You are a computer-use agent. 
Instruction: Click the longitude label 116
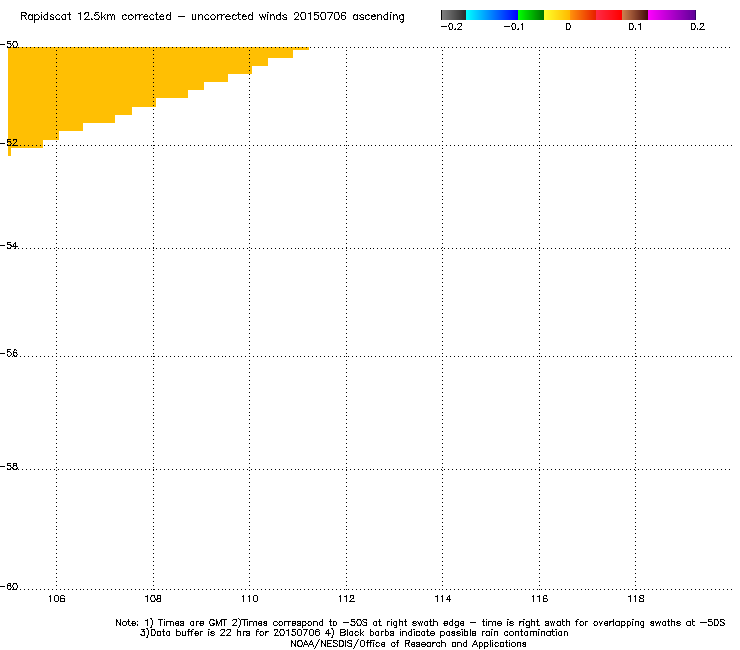(539, 599)
